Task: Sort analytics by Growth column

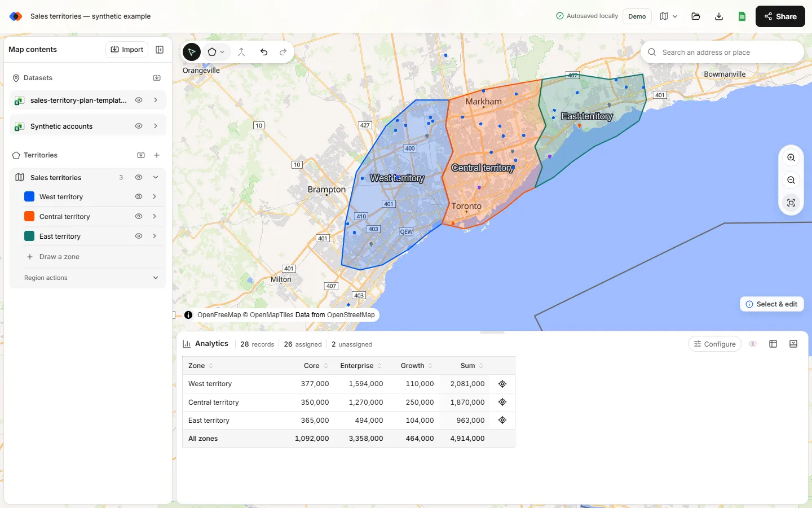Action: pos(417,366)
